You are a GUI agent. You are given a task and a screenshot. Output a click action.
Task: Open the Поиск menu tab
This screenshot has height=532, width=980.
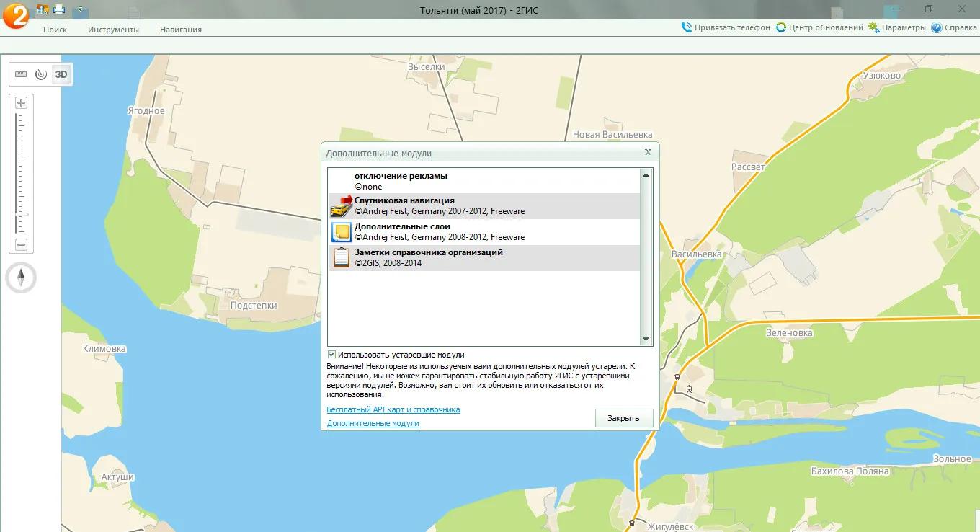click(55, 30)
